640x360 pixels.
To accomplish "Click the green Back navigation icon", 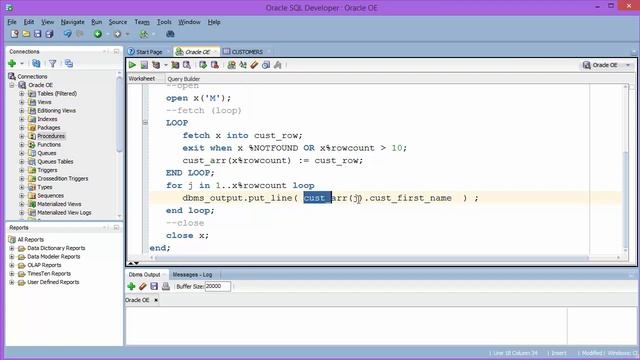I will point(98,34).
